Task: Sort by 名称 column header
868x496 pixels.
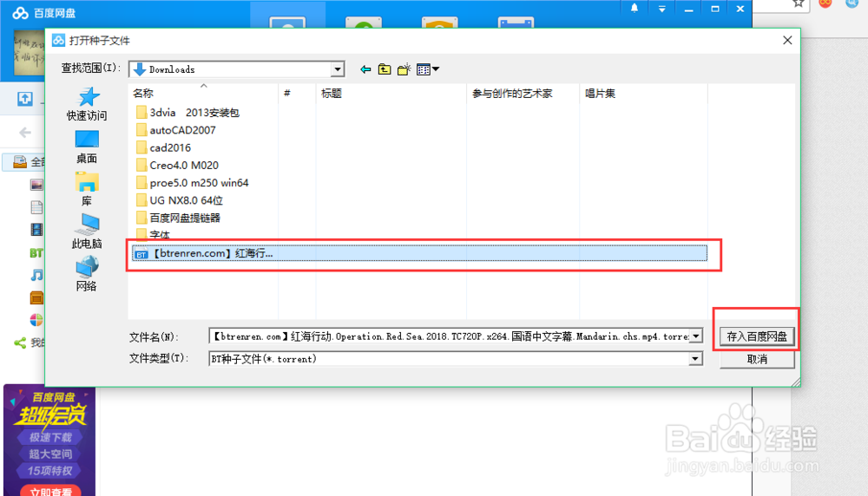Action: coord(202,94)
